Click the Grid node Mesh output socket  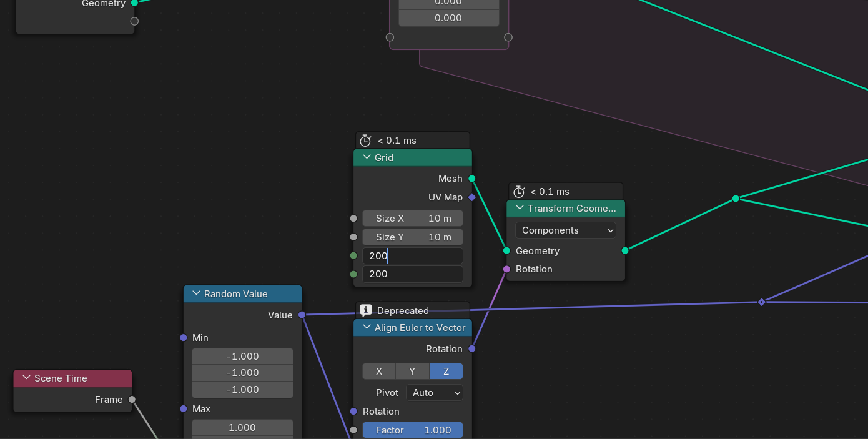472,179
